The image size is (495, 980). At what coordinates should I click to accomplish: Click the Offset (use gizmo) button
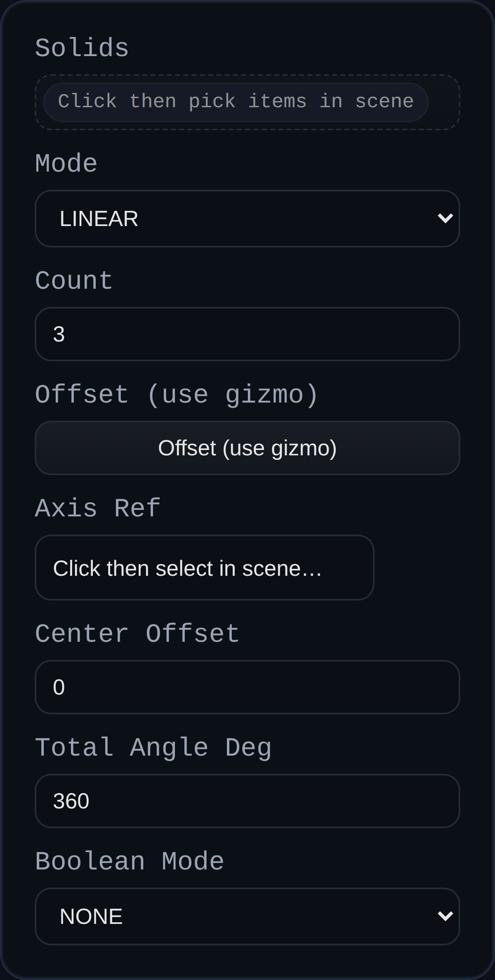[247, 448]
